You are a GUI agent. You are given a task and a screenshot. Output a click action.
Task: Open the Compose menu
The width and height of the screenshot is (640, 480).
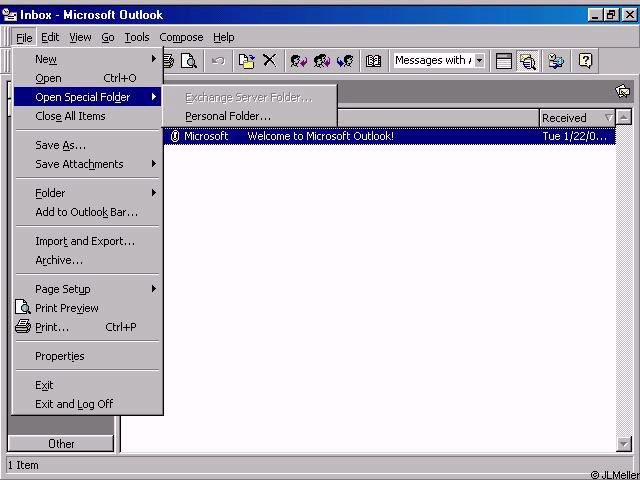181,38
